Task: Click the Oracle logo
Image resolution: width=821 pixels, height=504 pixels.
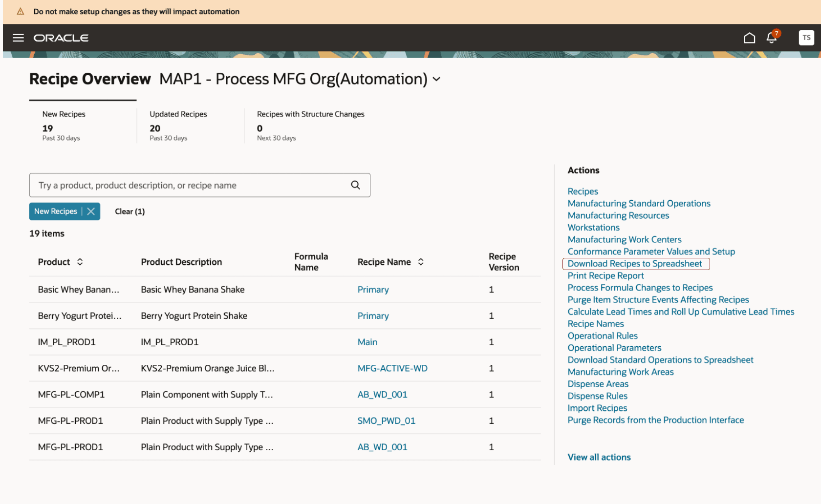Action: pos(61,38)
